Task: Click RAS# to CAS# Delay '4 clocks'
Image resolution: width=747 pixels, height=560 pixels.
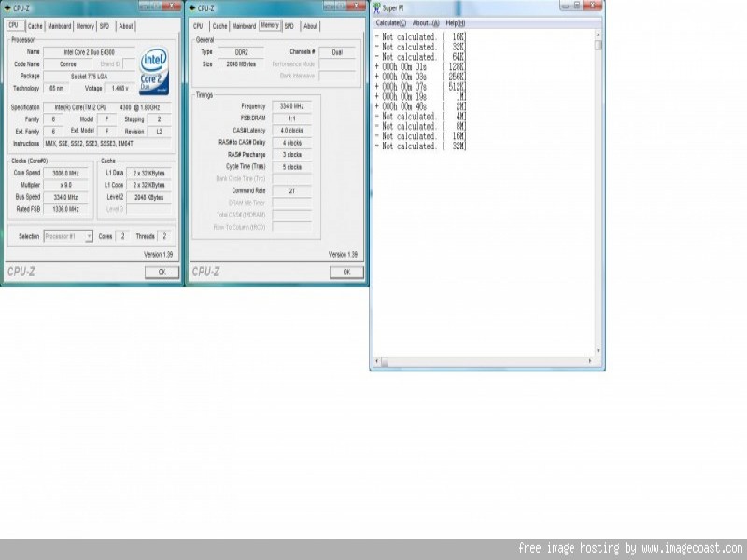Action: [292, 143]
